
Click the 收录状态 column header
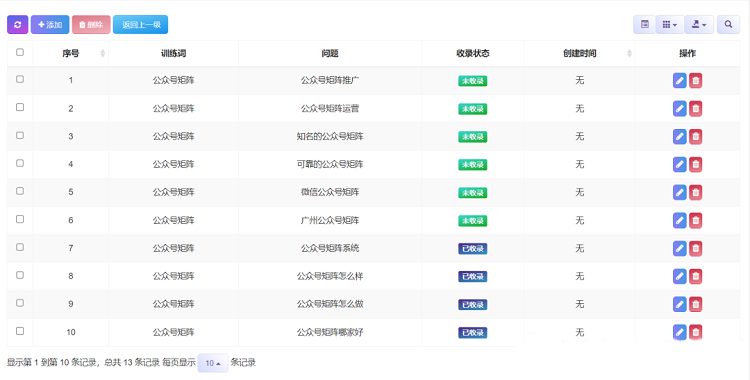(x=473, y=53)
